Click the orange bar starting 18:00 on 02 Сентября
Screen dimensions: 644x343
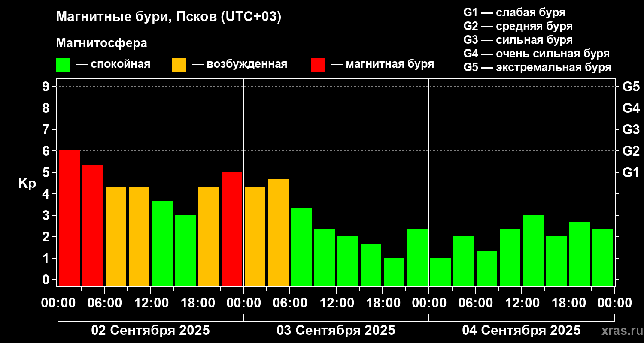click(209, 237)
